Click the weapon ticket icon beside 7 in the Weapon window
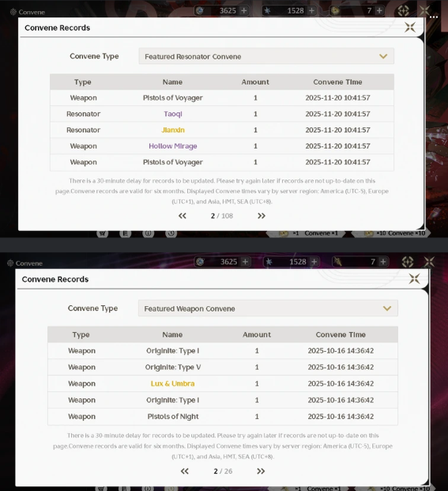This screenshot has height=491, width=448. pos(337,262)
